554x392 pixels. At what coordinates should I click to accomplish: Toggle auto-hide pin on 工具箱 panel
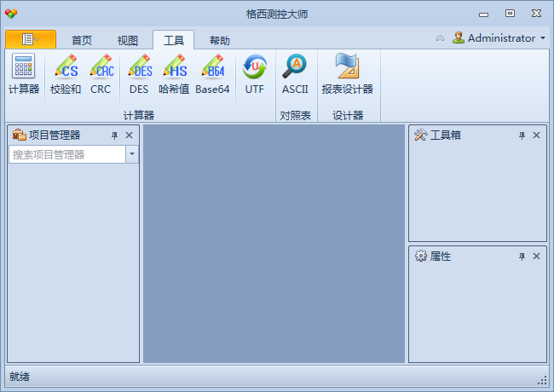[x=522, y=135]
